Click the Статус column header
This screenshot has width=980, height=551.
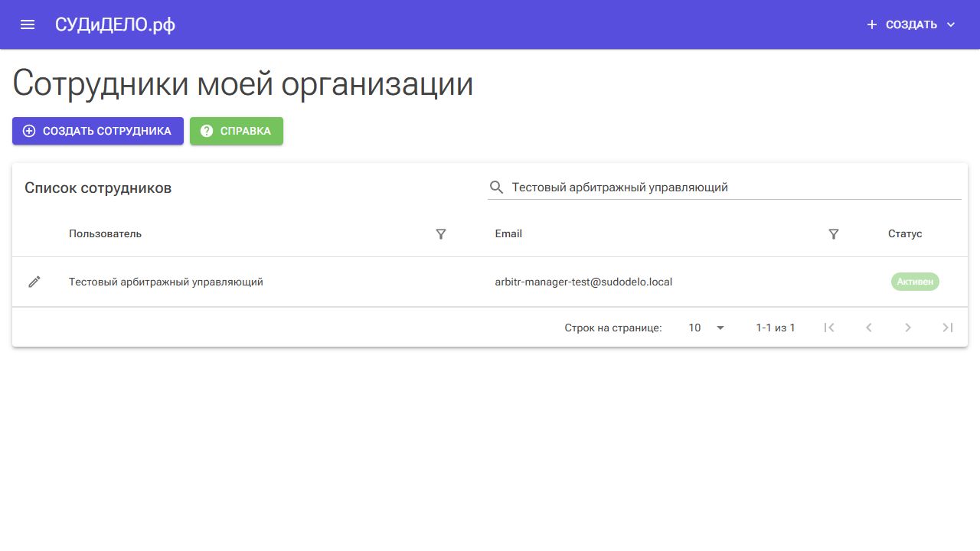coord(905,233)
